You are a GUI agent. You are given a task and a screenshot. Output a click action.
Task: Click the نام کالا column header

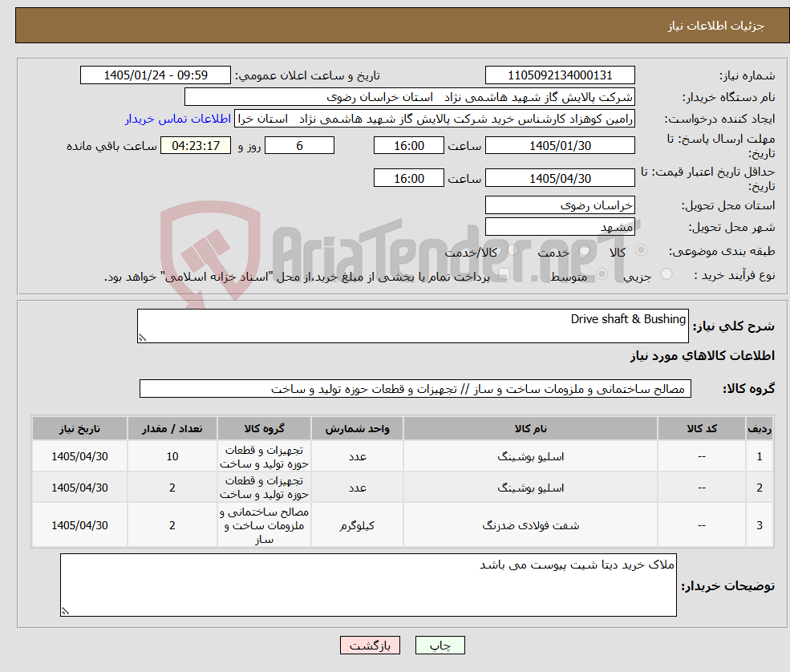pyautogui.click(x=530, y=429)
